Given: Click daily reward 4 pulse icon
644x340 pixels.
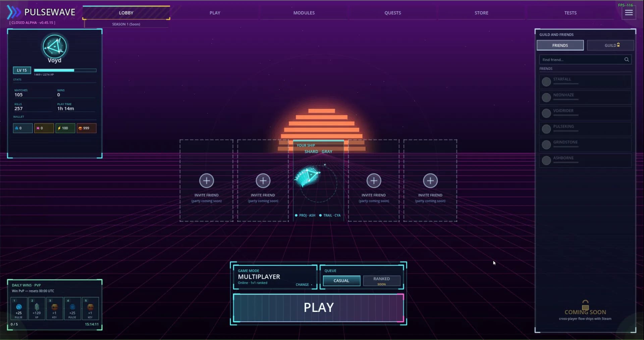Looking at the screenshot, I should click(72, 307).
